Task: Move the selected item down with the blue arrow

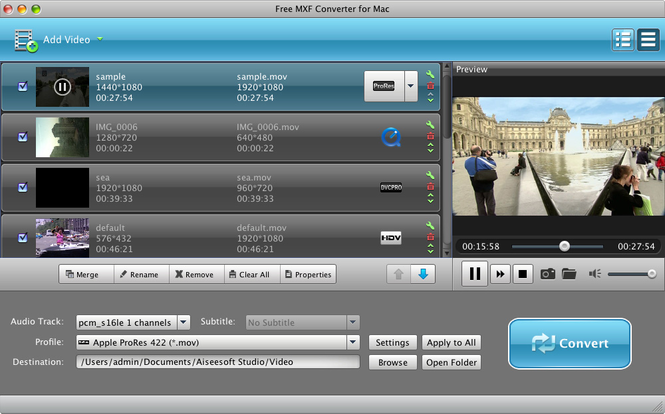Action: tap(423, 274)
